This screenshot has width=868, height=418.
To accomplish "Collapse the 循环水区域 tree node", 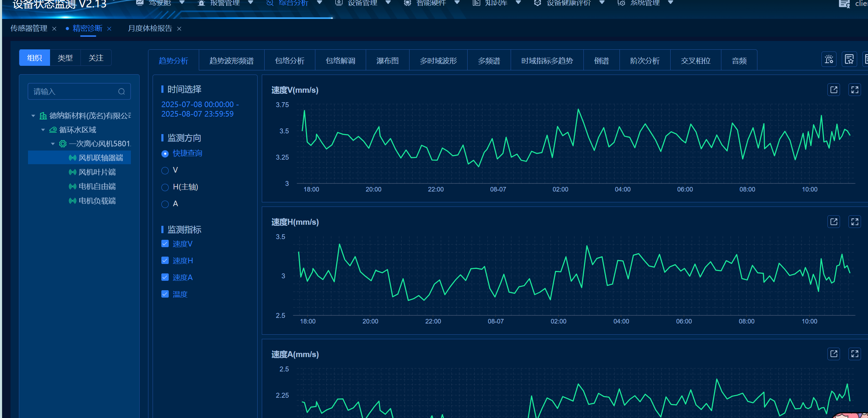I will [43, 130].
